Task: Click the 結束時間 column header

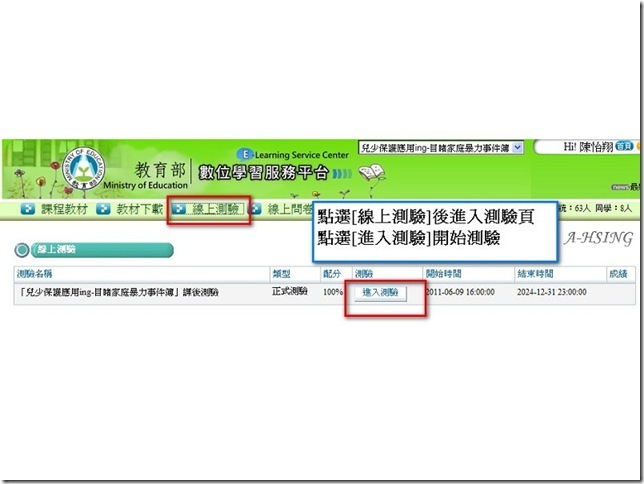Action: click(x=535, y=274)
